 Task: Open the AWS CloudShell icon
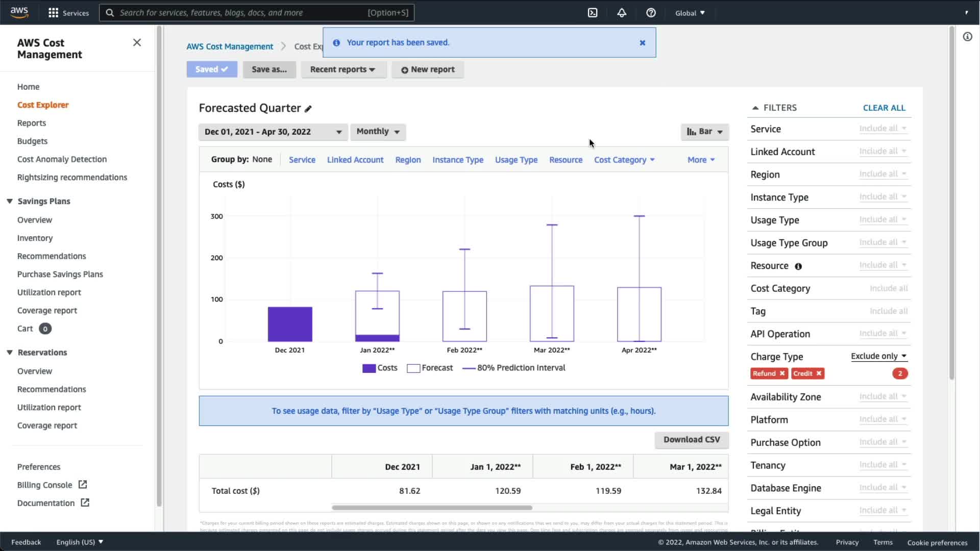pos(593,13)
